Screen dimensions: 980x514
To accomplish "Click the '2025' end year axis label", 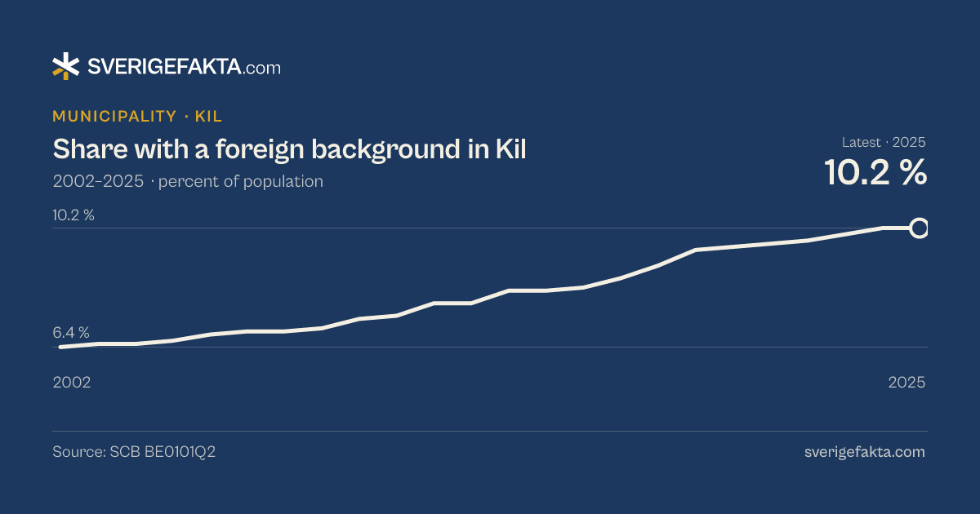I will (906, 382).
